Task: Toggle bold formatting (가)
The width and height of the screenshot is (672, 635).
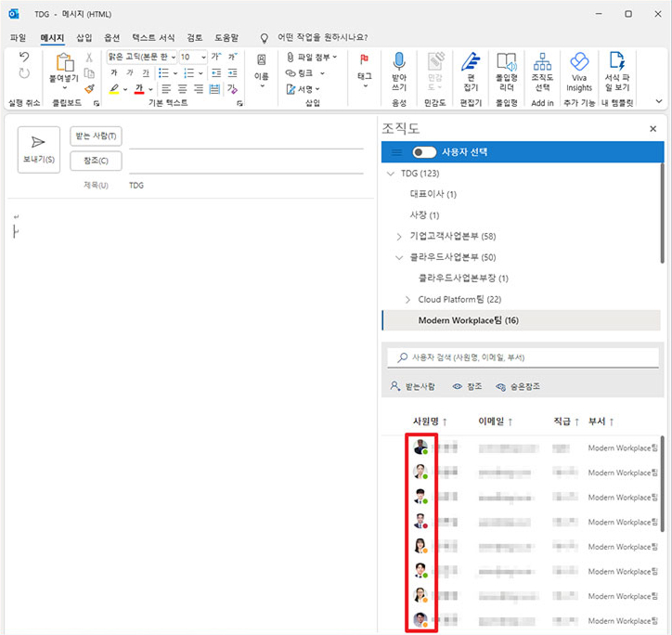Action: [x=114, y=73]
